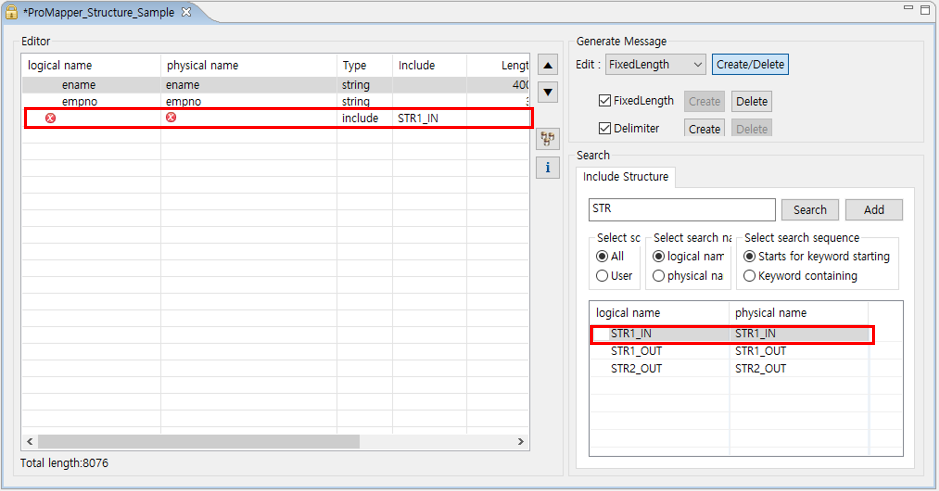Select the Keyword containing radio option

750,276
